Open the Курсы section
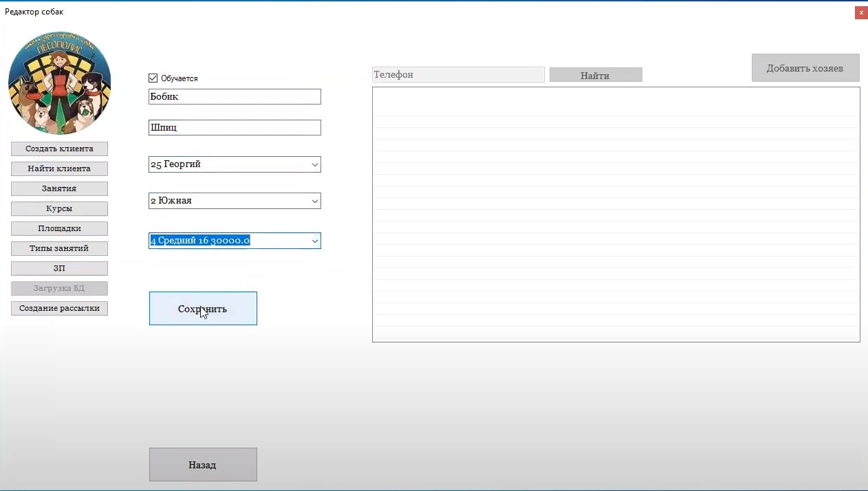This screenshot has width=868, height=491. [x=59, y=208]
